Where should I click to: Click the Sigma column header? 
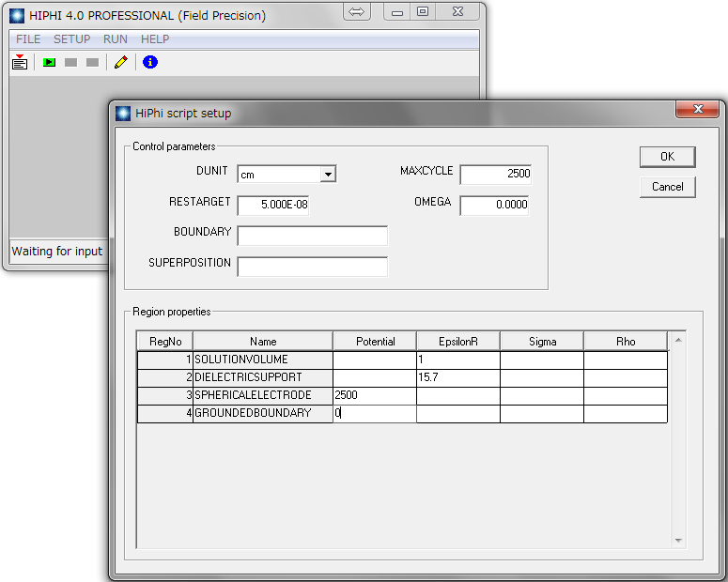(542, 342)
